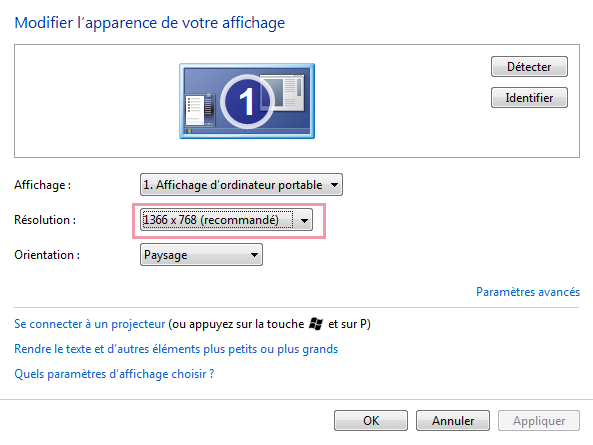Confirm with the OK button
This screenshot has width=593, height=445.
pos(371,420)
